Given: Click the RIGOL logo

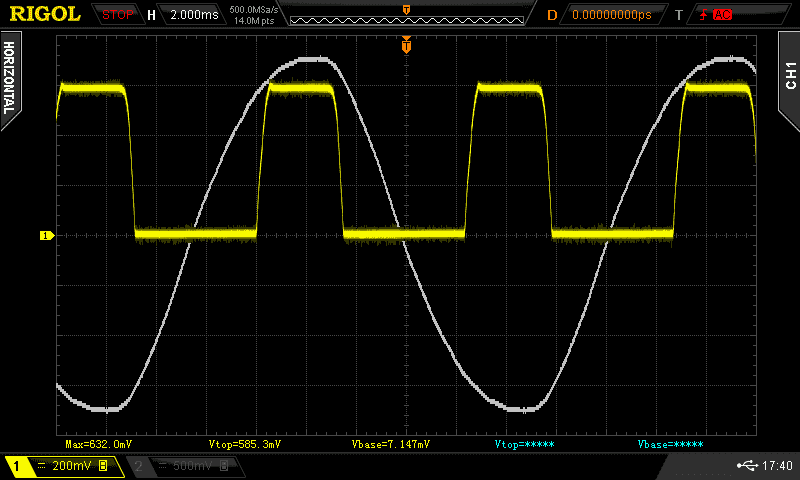Looking at the screenshot, I should tap(45, 14).
